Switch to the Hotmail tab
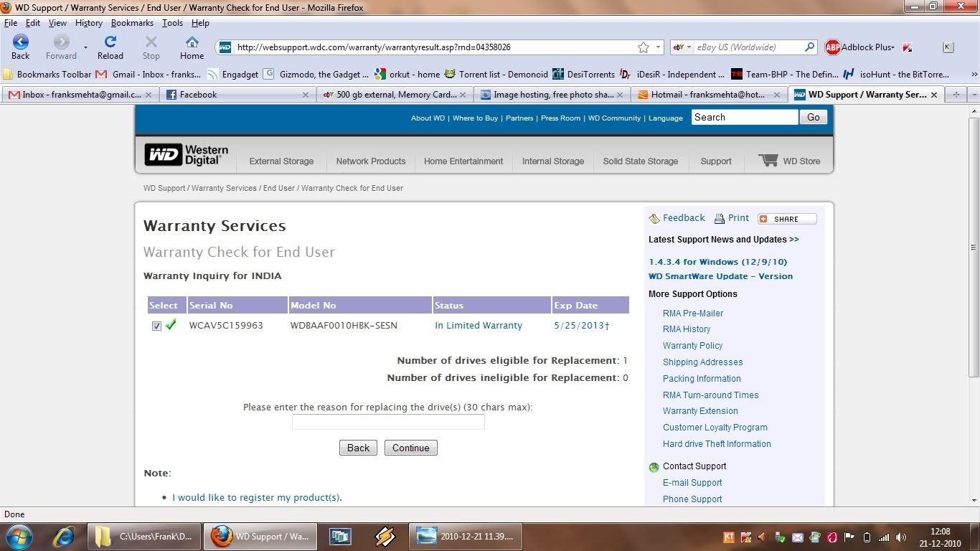The width and height of the screenshot is (980, 551). point(708,95)
